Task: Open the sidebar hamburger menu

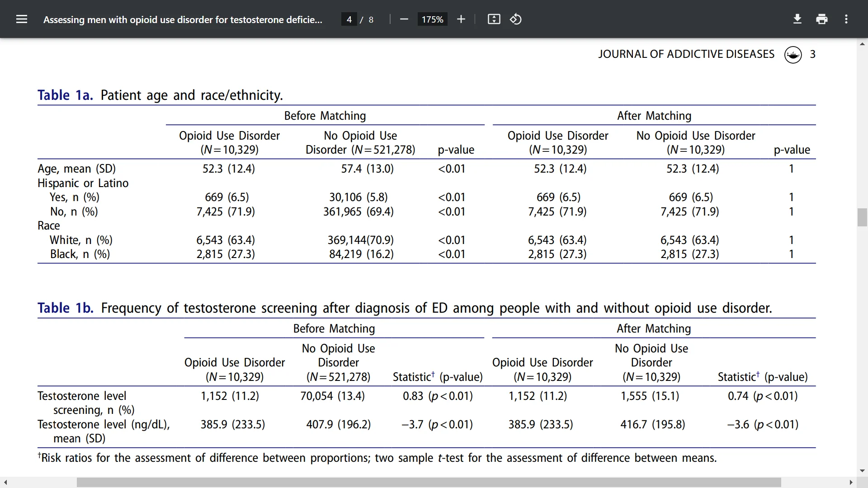Action: tap(22, 19)
